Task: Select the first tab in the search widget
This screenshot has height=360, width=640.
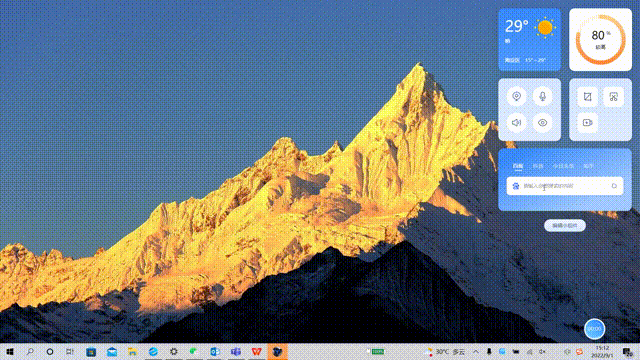Action: click(518, 166)
